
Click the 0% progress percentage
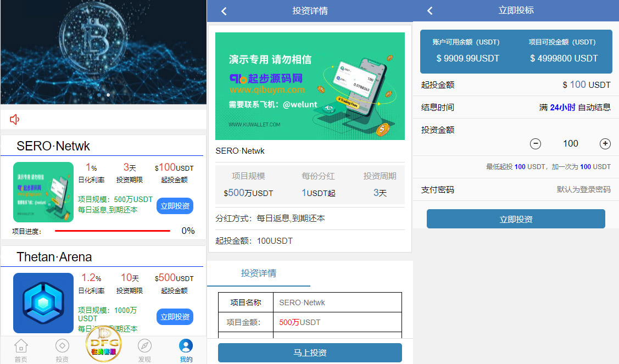tap(188, 231)
